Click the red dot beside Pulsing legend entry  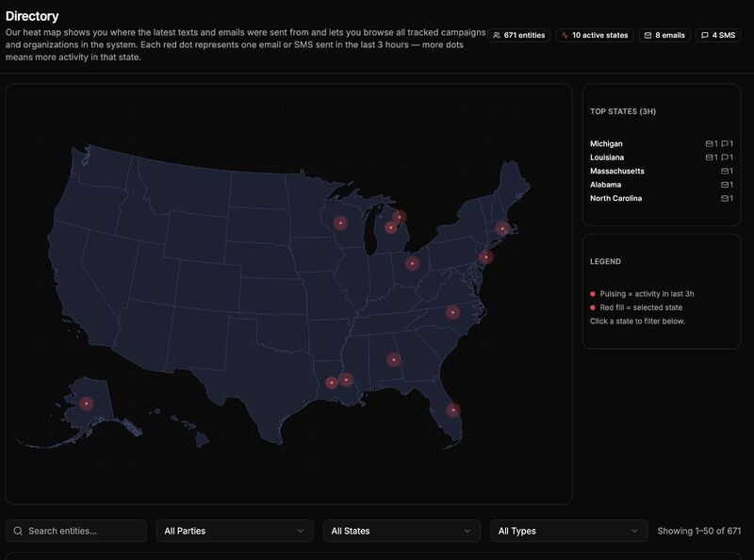[x=593, y=294]
